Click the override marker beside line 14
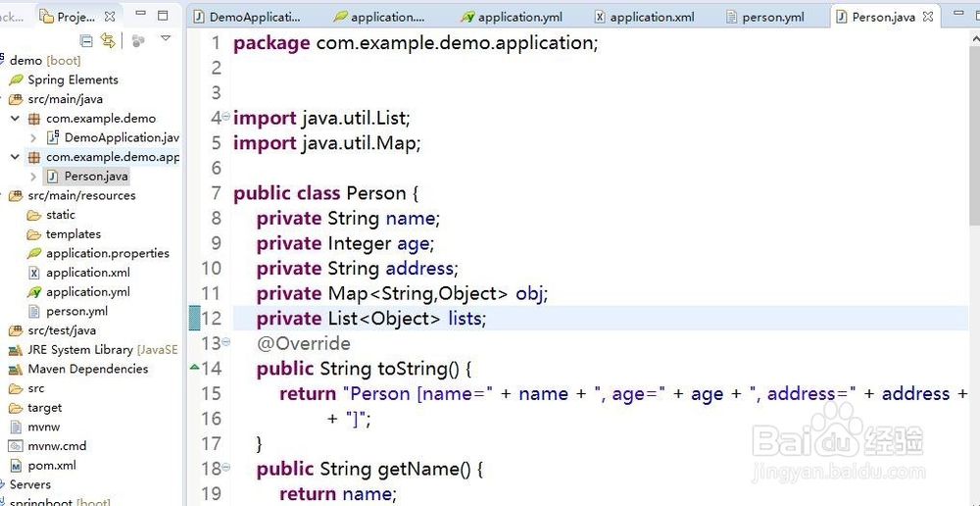 [194, 368]
